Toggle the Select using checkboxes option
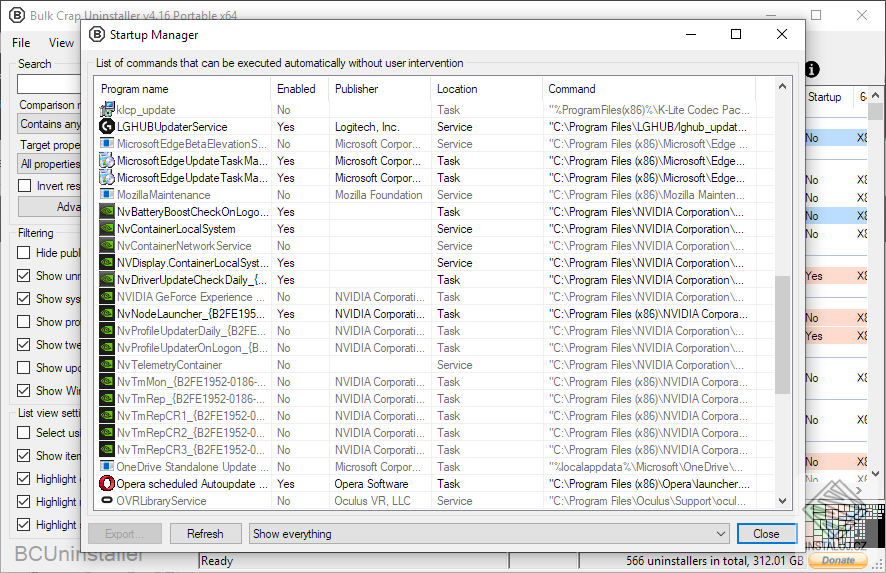Viewport: 886px width, 573px height. click(x=24, y=433)
